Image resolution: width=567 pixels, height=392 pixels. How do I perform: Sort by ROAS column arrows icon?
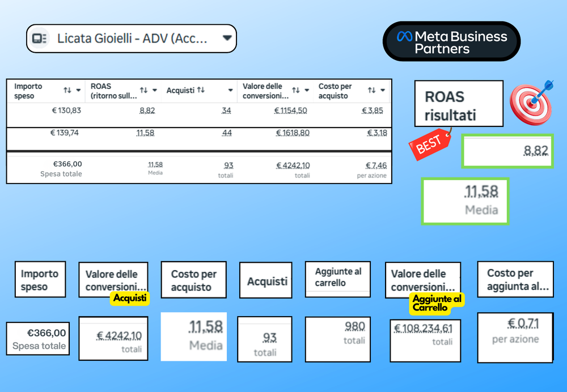pos(143,90)
